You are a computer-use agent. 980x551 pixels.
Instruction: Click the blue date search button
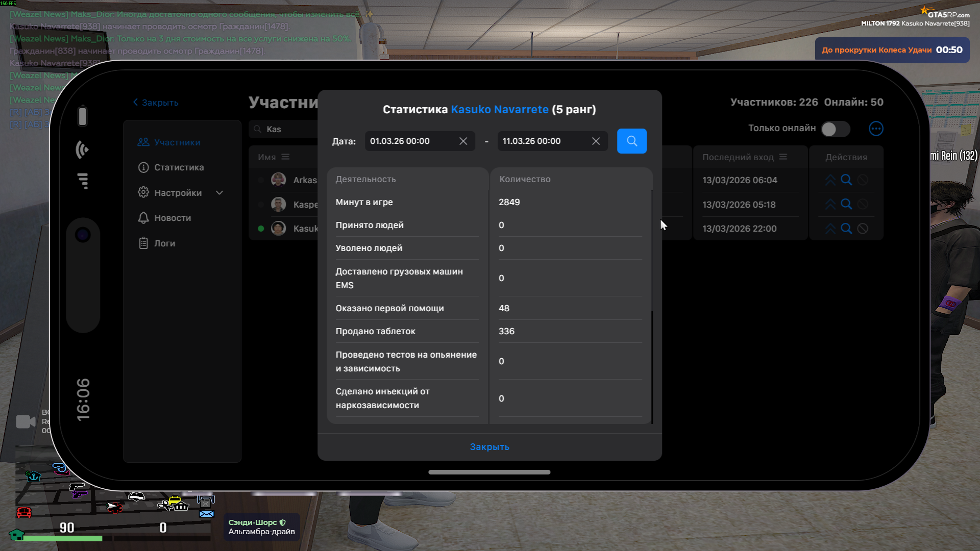[x=631, y=141]
